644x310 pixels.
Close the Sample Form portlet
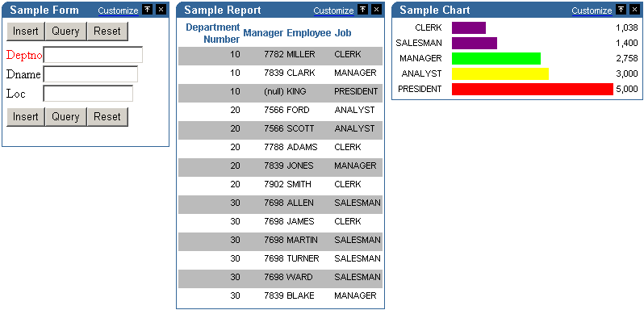pos(161,10)
